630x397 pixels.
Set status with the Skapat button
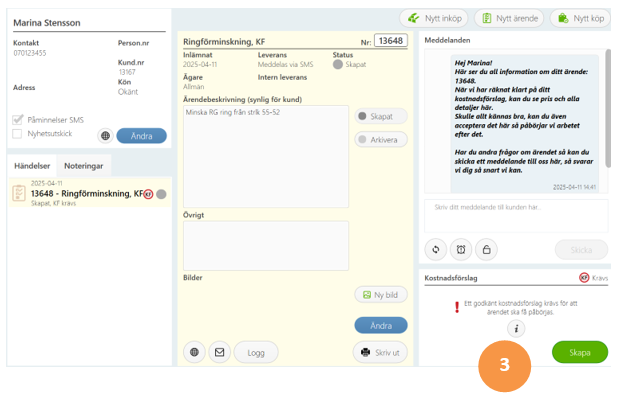(x=381, y=117)
